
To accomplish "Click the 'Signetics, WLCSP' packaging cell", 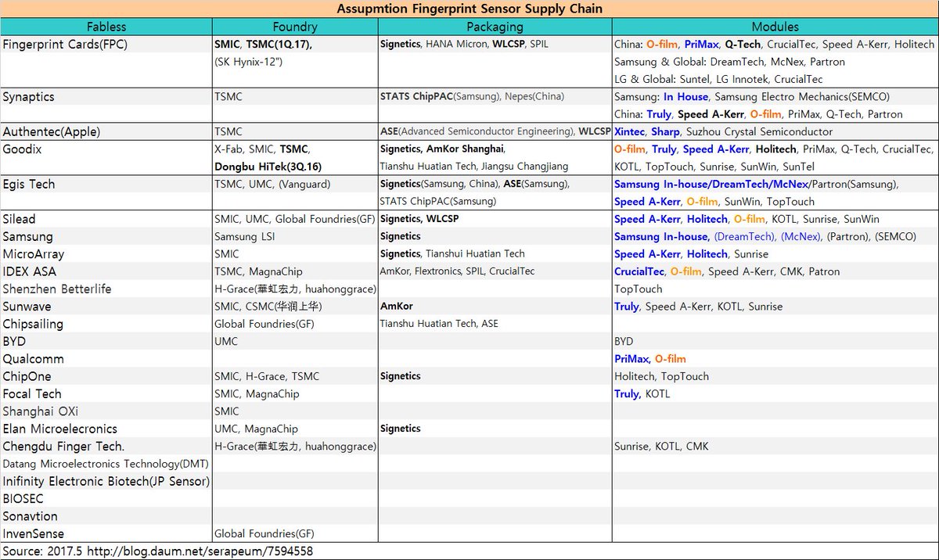I will (419, 219).
